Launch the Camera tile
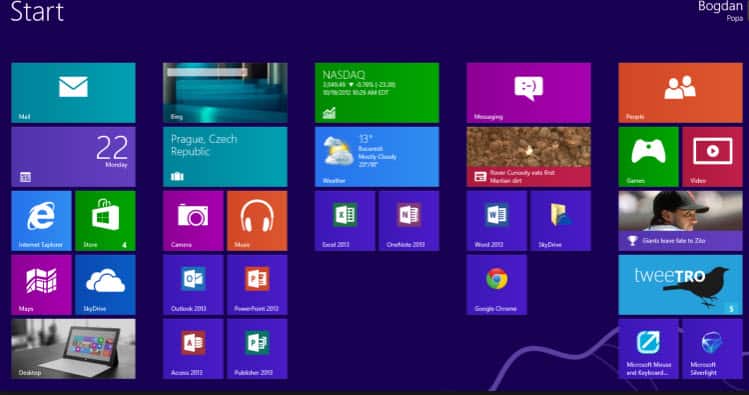 click(193, 221)
